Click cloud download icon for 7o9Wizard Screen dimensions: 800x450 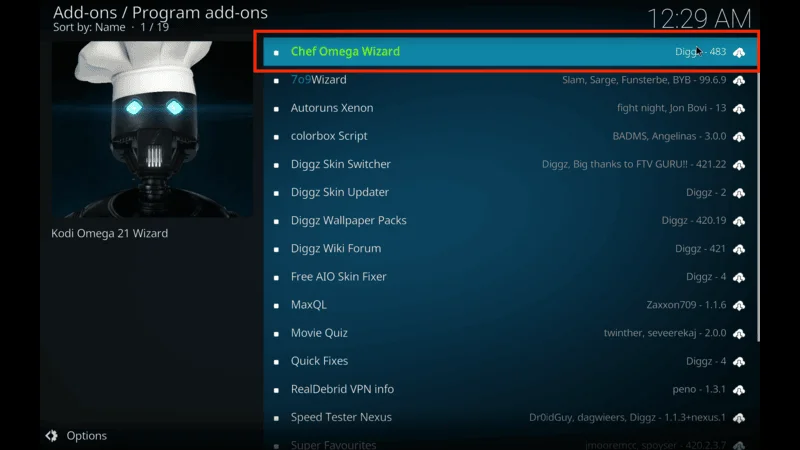pos(739,80)
